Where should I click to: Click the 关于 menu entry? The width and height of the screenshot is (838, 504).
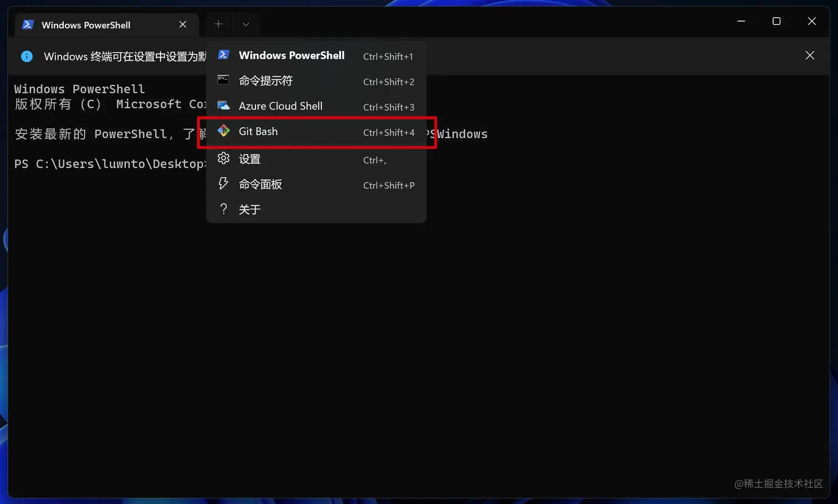(316, 210)
